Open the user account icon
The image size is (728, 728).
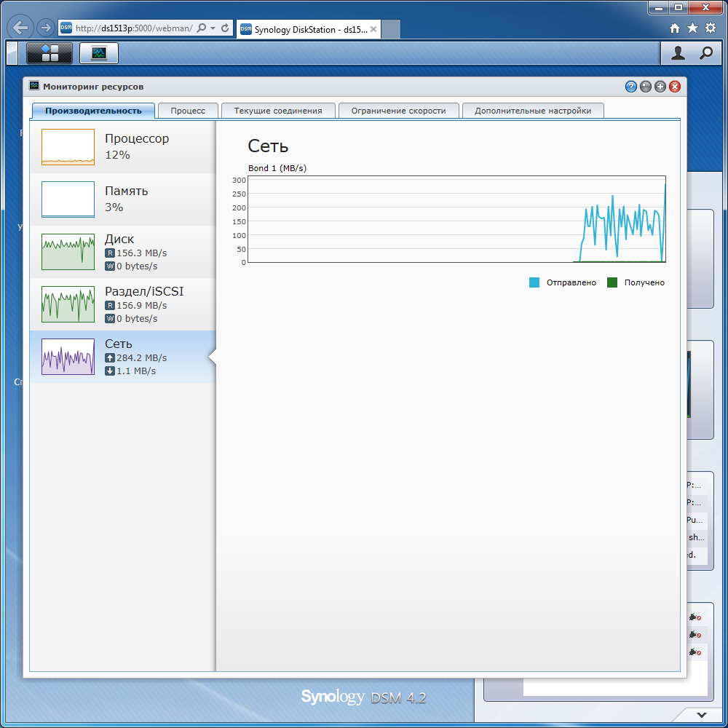678,53
